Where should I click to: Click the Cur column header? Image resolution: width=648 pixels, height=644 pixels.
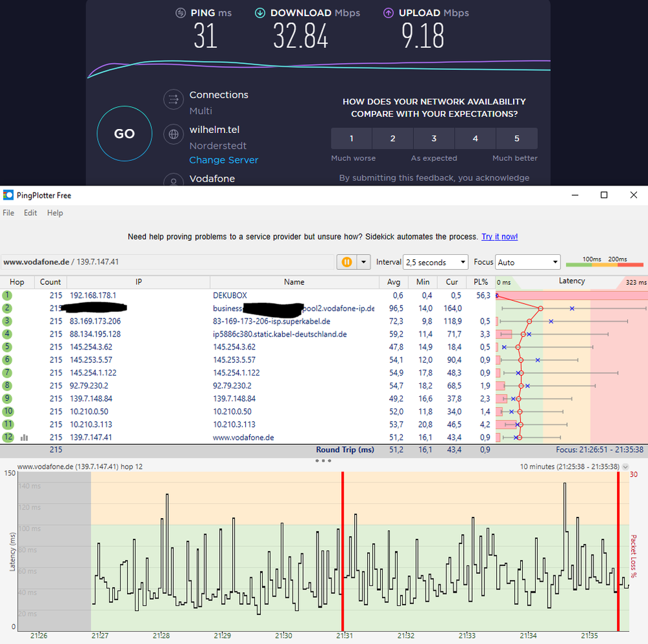pos(451,281)
